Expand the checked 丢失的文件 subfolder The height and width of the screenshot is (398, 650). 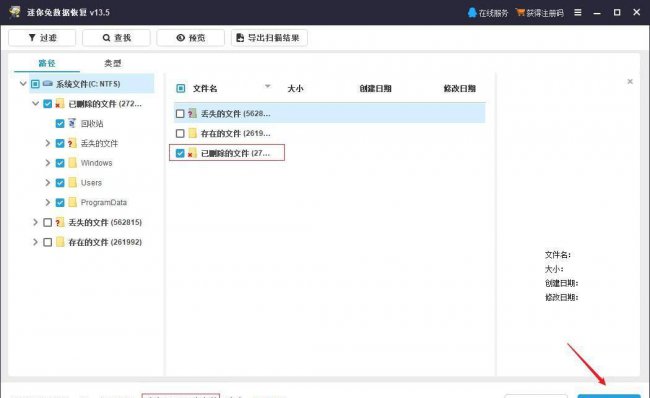tap(48, 143)
